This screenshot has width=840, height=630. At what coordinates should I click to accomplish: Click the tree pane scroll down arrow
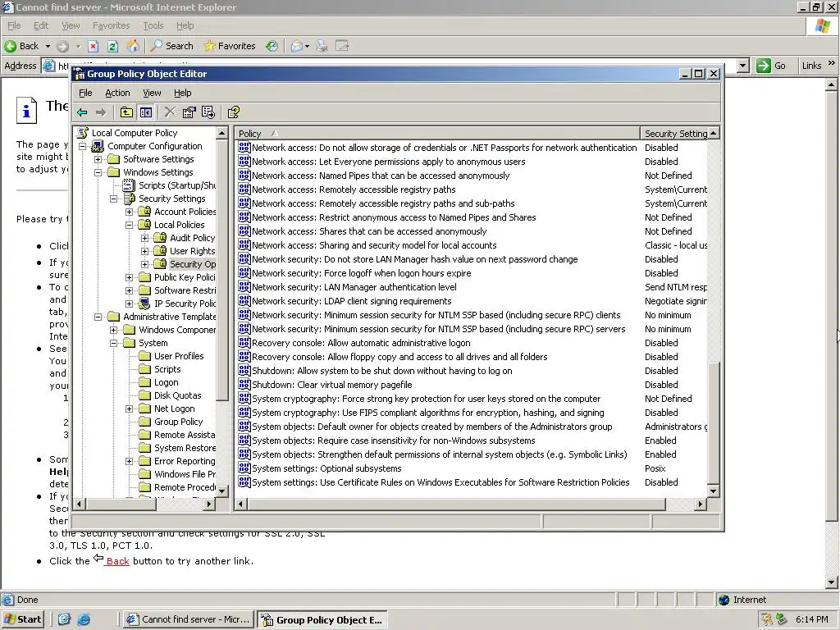click(x=221, y=491)
